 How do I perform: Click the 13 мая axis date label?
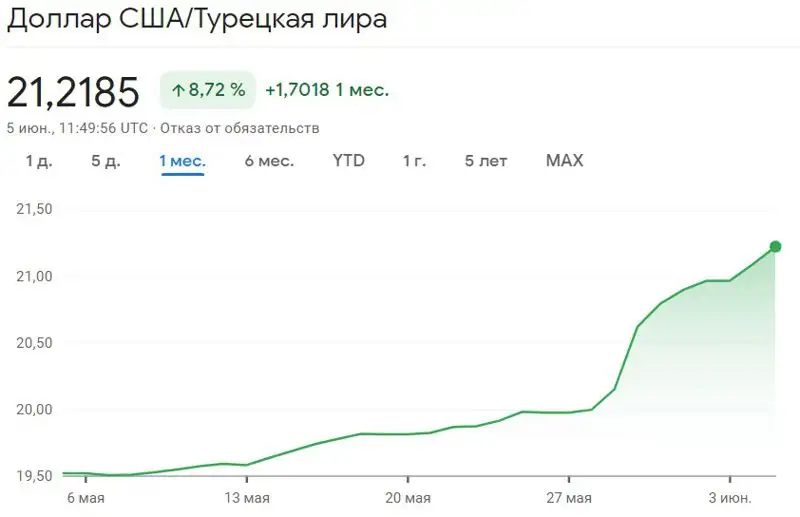pyautogui.click(x=246, y=498)
